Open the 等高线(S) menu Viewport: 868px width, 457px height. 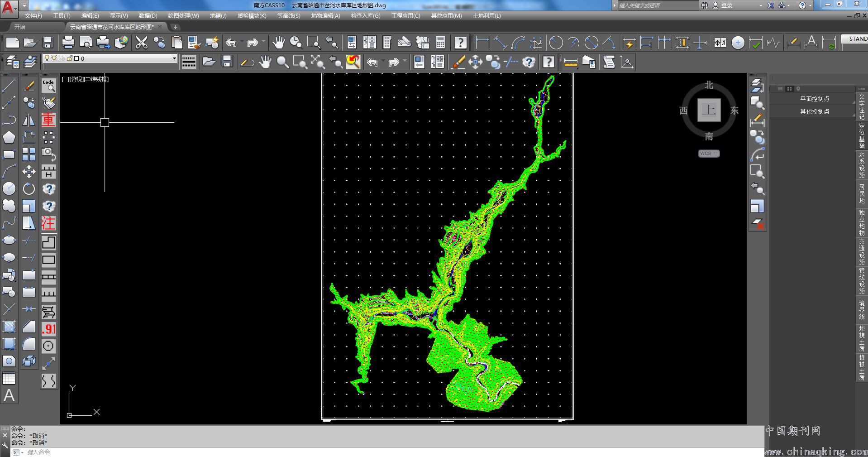coord(288,16)
